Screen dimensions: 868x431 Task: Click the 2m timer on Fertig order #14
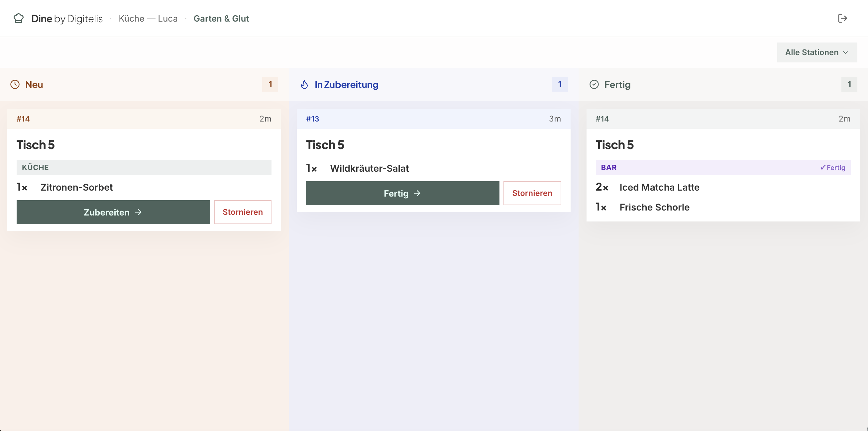point(844,119)
